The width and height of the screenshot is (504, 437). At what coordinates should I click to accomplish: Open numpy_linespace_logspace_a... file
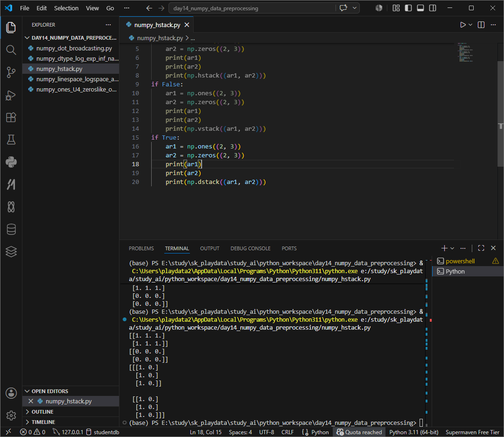(71, 79)
